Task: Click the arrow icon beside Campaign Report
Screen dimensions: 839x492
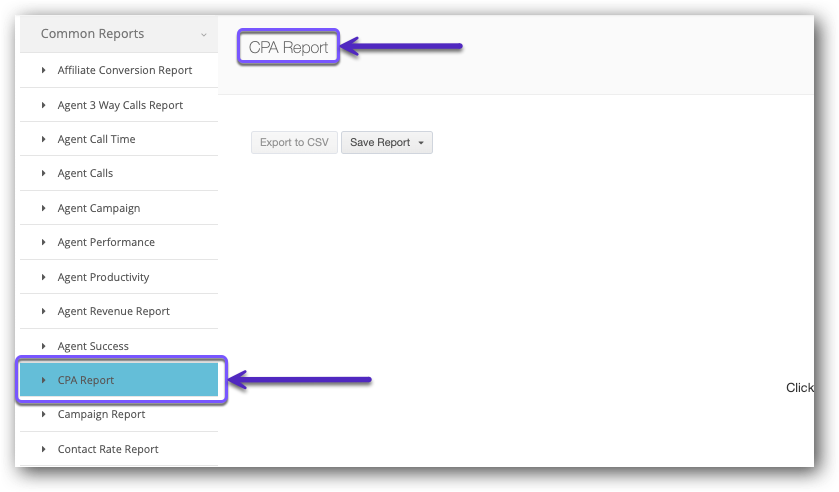Action: (x=44, y=414)
